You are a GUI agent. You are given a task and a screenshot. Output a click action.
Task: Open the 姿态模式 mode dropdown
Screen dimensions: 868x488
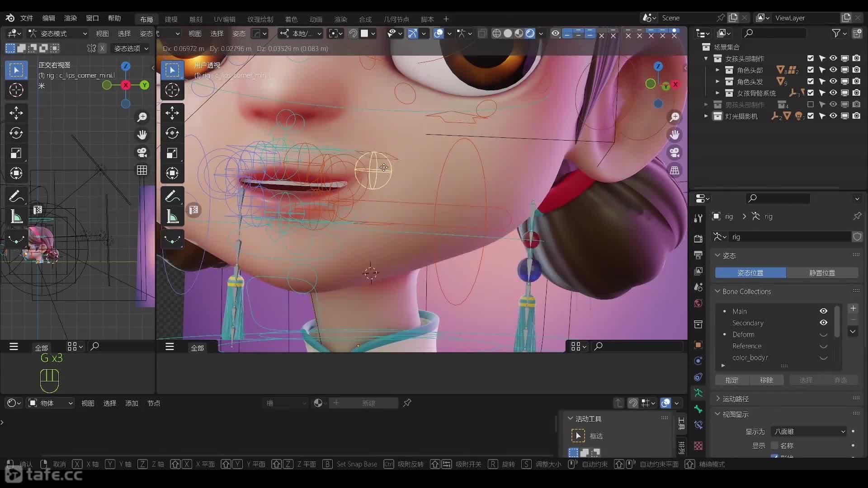[x=57, y=33]
